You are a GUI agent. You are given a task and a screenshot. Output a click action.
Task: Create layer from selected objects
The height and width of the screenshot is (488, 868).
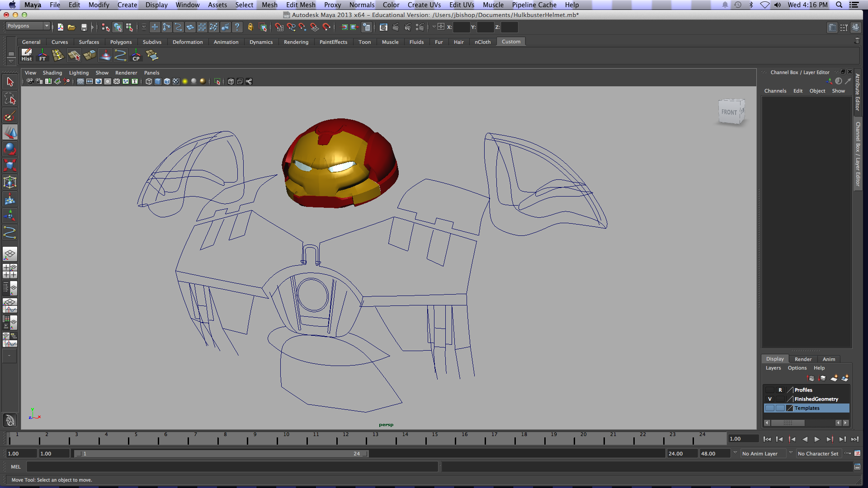pos(845,378)
